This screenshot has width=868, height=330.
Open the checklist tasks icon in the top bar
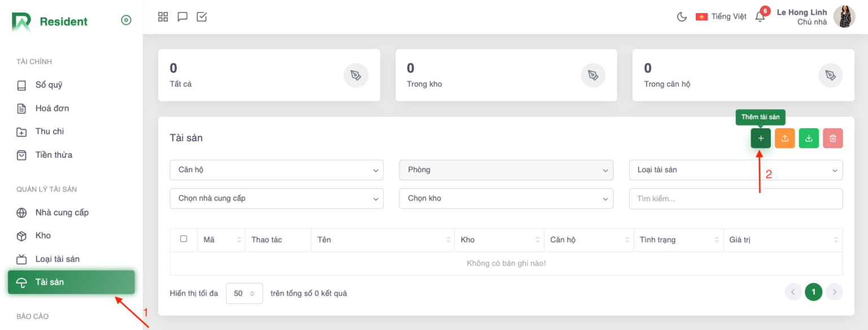[x=202, y=17]
